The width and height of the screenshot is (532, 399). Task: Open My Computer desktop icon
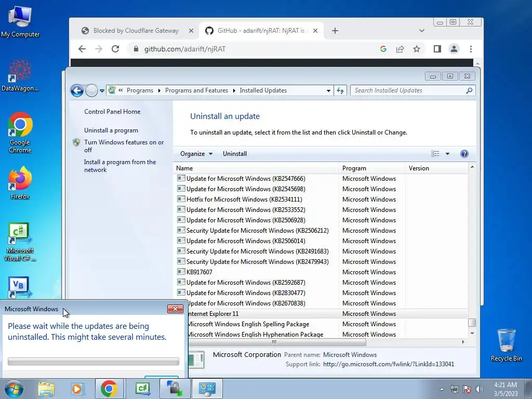(20, 22)
